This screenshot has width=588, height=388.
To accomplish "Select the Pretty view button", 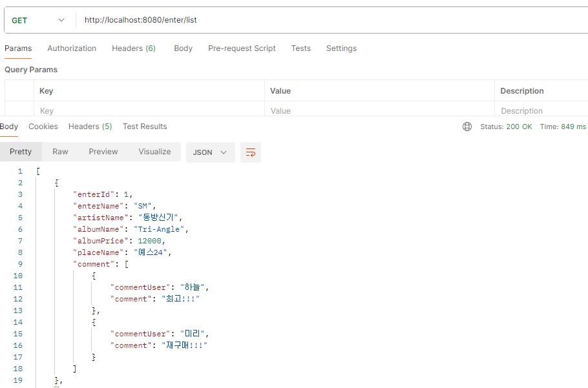I will (21, 152).
